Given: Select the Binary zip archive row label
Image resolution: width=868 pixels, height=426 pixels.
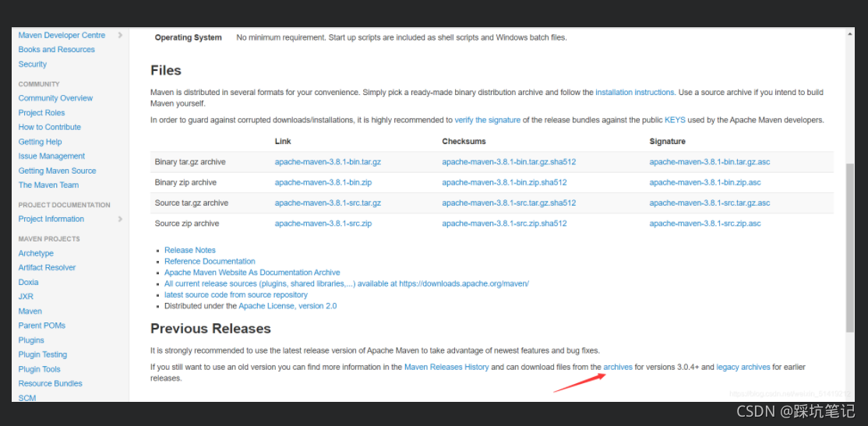Looking at the screenshot, I should click(185, 182).
